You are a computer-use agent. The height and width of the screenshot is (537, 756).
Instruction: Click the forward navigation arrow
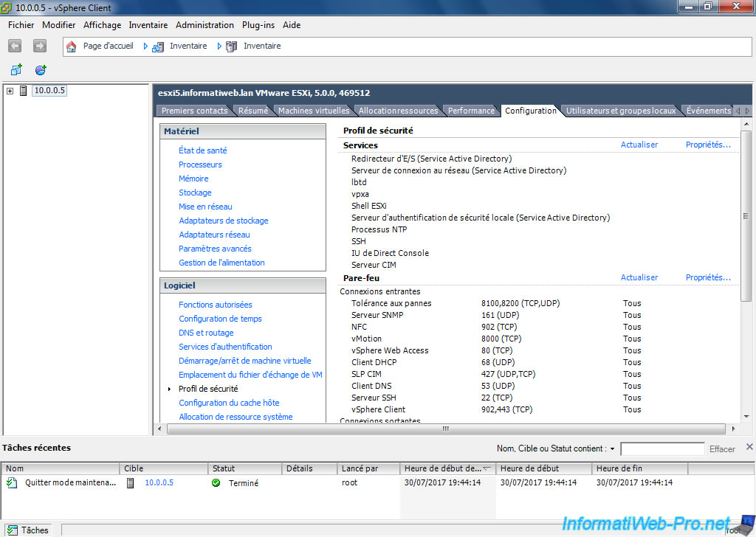click(40, 46)
